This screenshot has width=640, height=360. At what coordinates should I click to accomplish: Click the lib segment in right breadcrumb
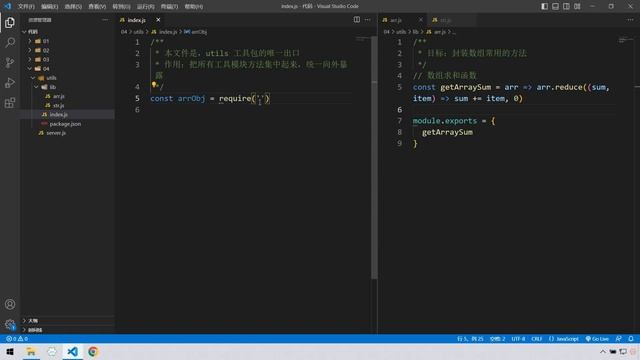click(x=416, y=32)
